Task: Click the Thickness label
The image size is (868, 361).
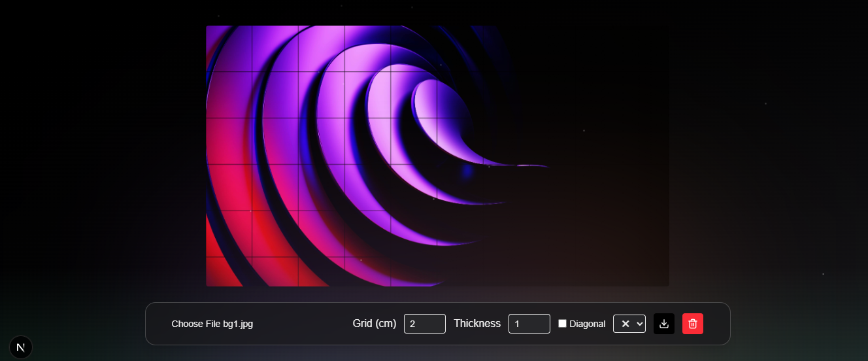Action: (477, 324)
